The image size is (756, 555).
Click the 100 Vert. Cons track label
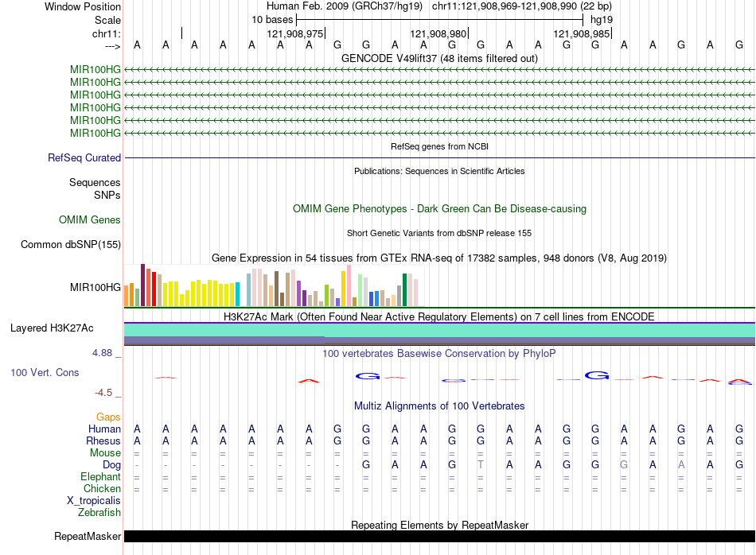45,372
